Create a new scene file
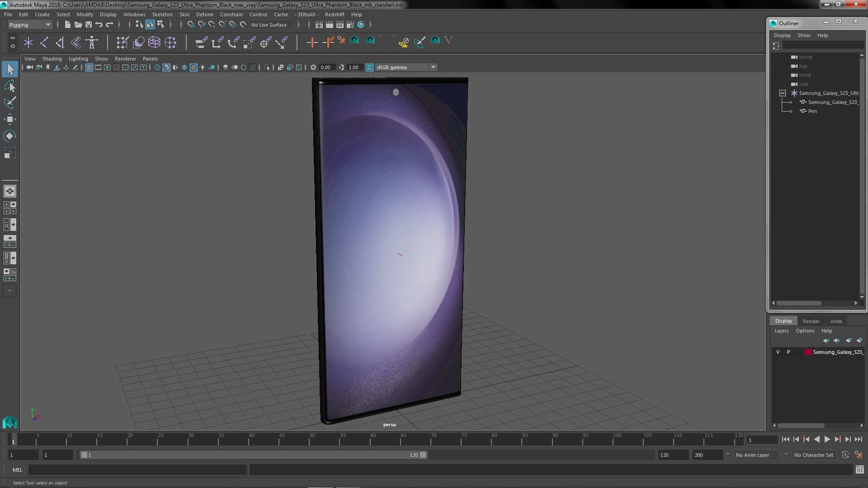 point(67,24)
